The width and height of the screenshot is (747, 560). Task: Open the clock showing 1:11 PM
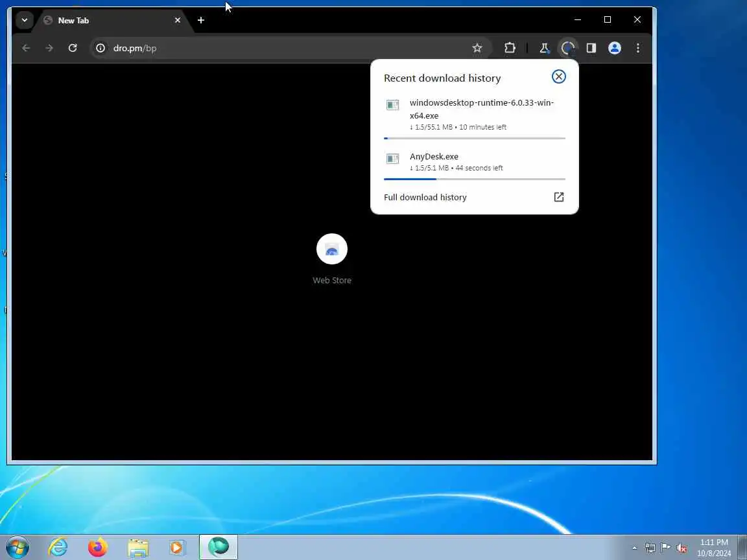(x=714, y=548)
